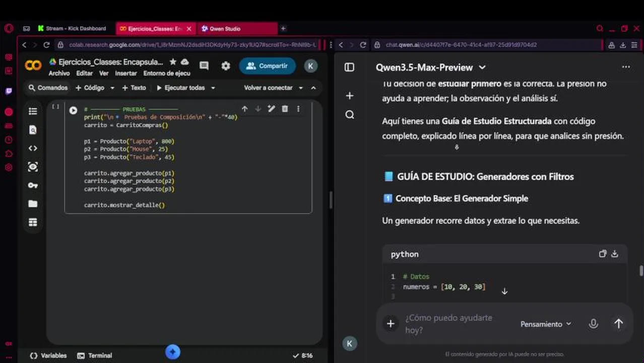Collapse the Colab header with chevron
Image resolution: width=644 pixels, height=363 pixels.
pos(313,88)
